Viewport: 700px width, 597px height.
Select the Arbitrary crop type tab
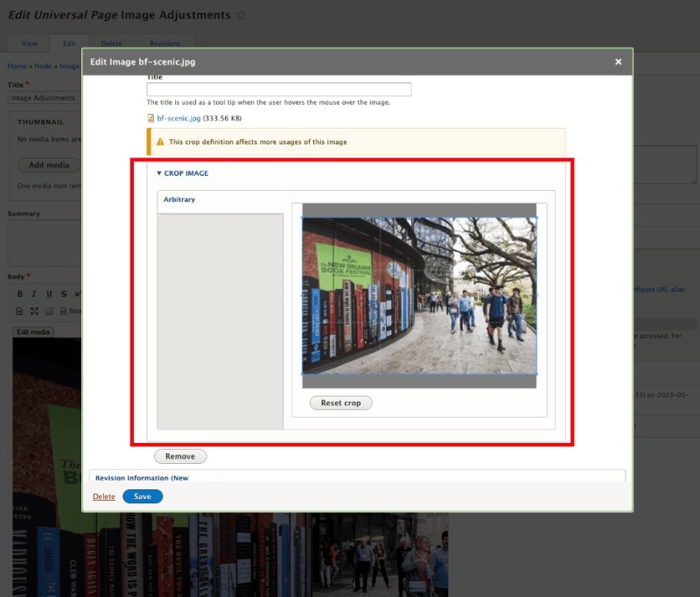[x=179, y=200]
